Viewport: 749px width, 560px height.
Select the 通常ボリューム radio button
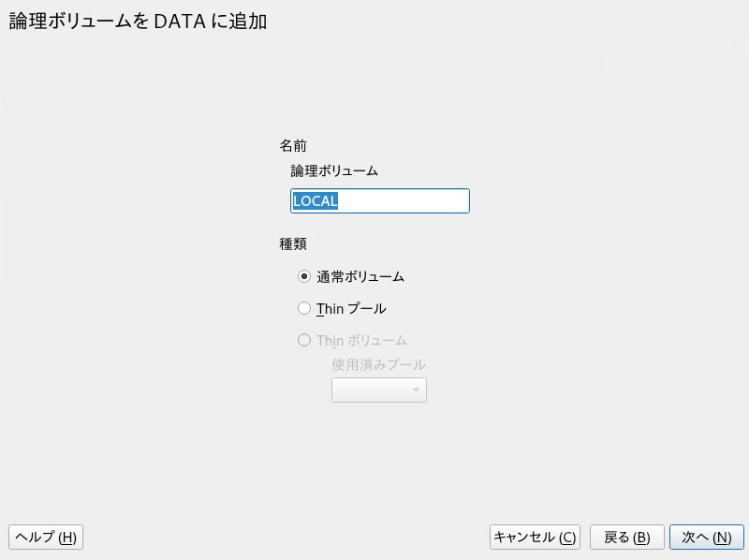[304, 276]
